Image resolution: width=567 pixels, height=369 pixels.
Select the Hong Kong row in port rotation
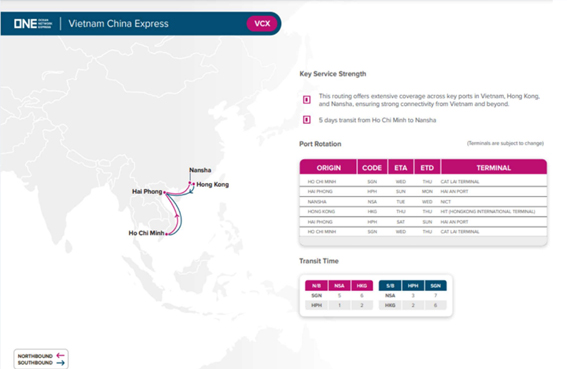tap(423, 212)
